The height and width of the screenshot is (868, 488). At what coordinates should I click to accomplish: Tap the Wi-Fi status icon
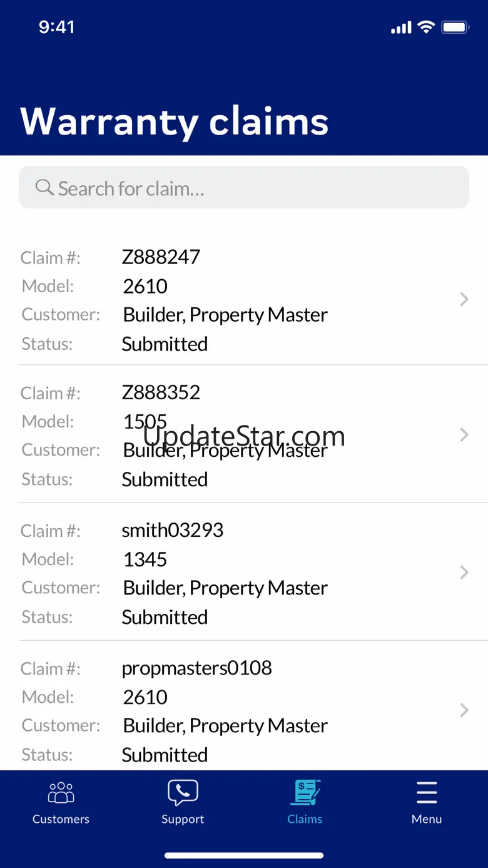426,27
